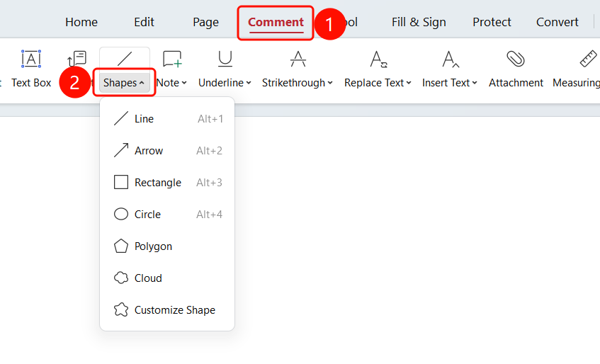Expand the Replace Text dropdown arrow

(x=409, y=83)
